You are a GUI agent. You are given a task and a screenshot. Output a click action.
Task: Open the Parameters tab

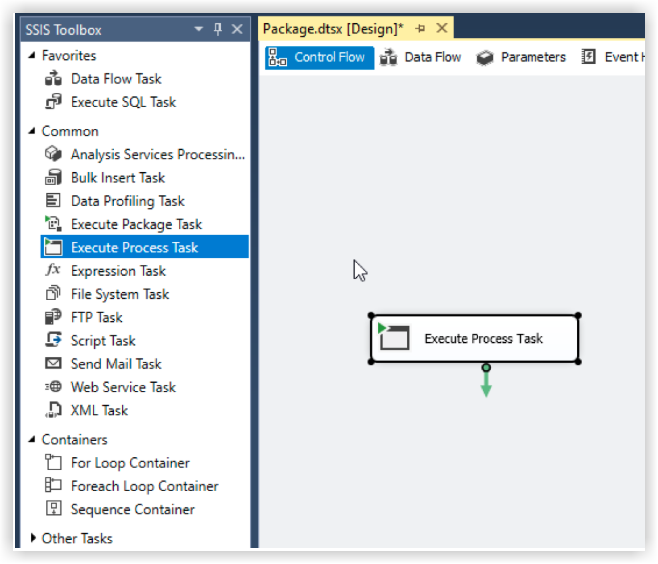pos(521,57)
